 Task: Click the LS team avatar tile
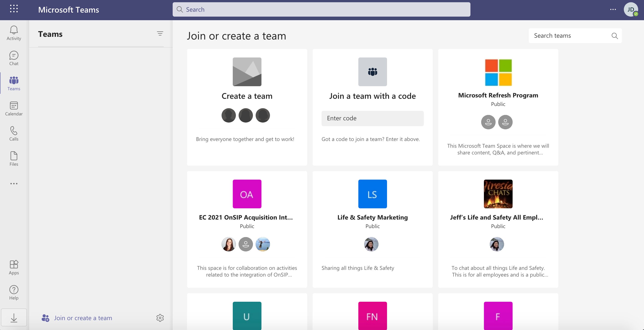[372, 194]
